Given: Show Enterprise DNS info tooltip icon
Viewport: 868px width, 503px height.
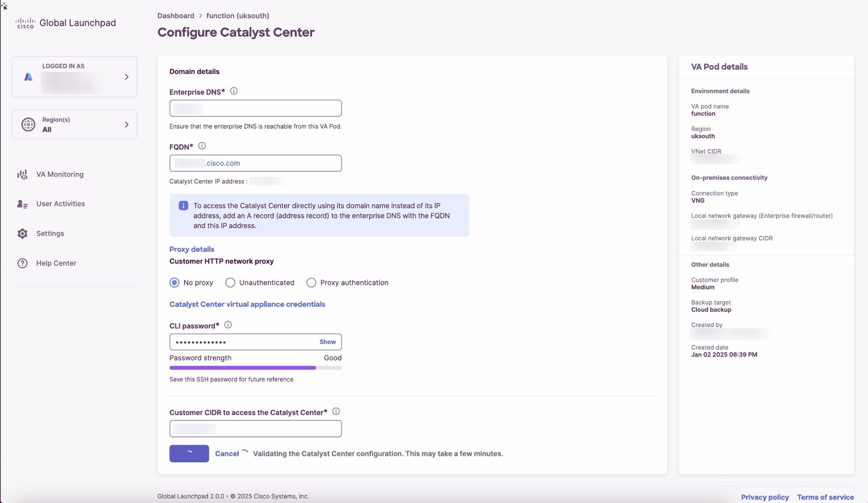Looking at the screenshot, I should coord(234,91).
